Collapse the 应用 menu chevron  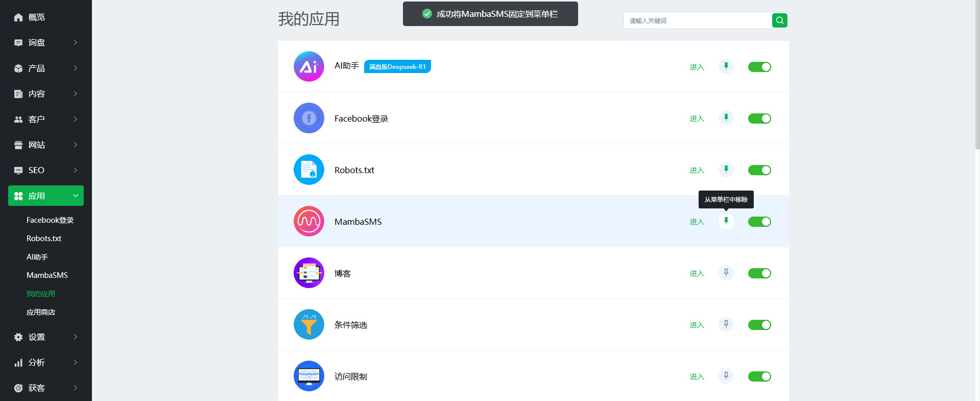[76, 196]
